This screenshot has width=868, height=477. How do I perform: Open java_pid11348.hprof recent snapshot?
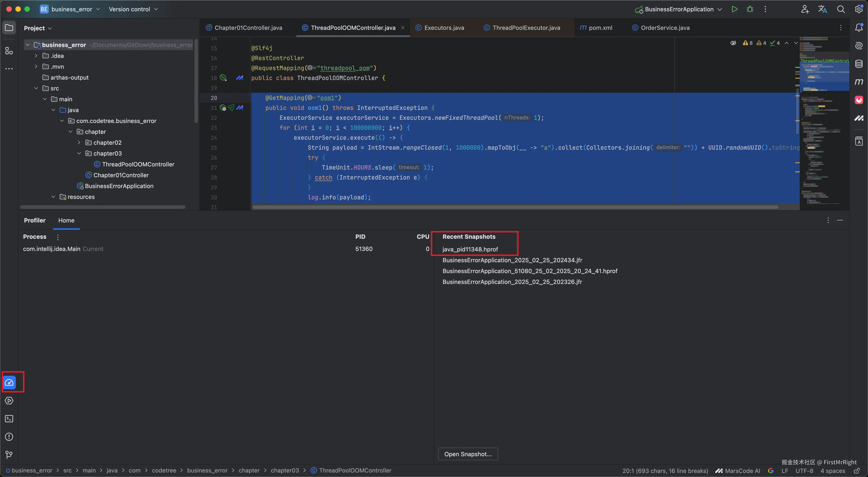coord(470,249)
